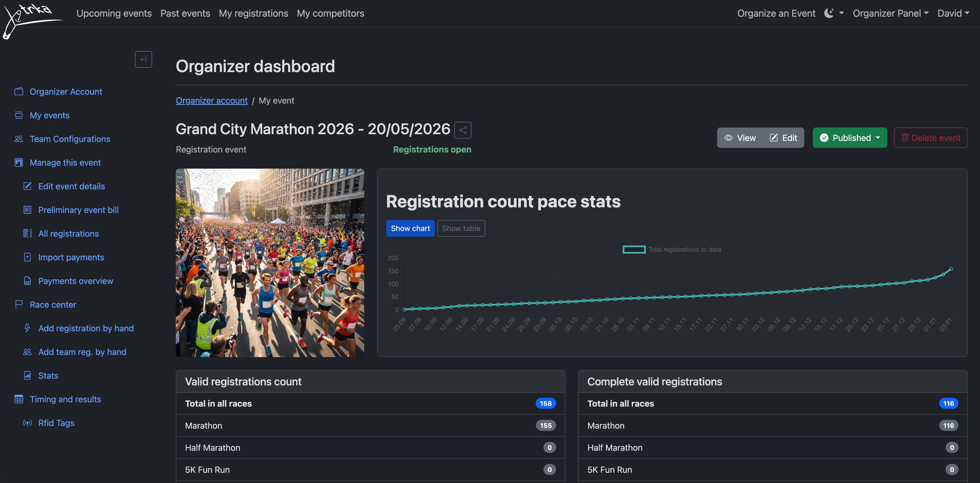Select the Stats chart icon in sidebar
The height and width of the screenshot is (483, 980).
(27, 375)
